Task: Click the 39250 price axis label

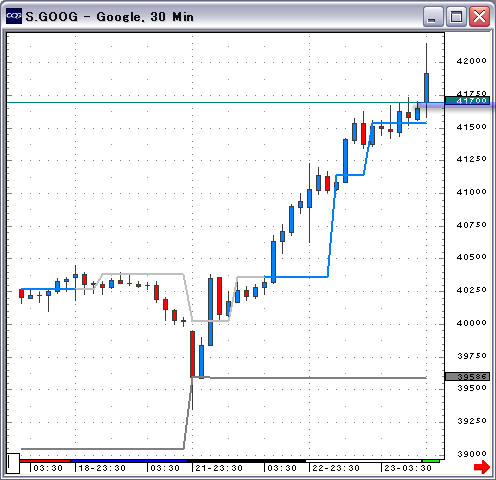Action: point(471,421)
